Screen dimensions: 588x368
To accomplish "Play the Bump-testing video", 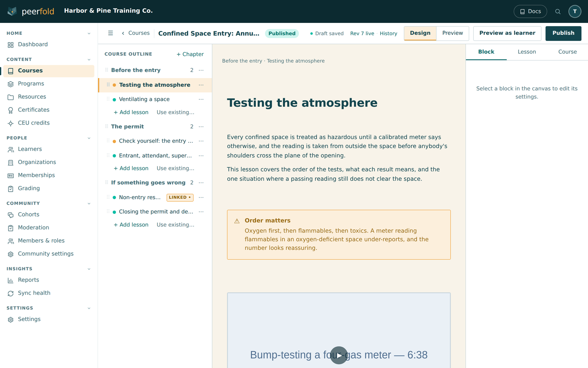I will [x=339, y=355].
